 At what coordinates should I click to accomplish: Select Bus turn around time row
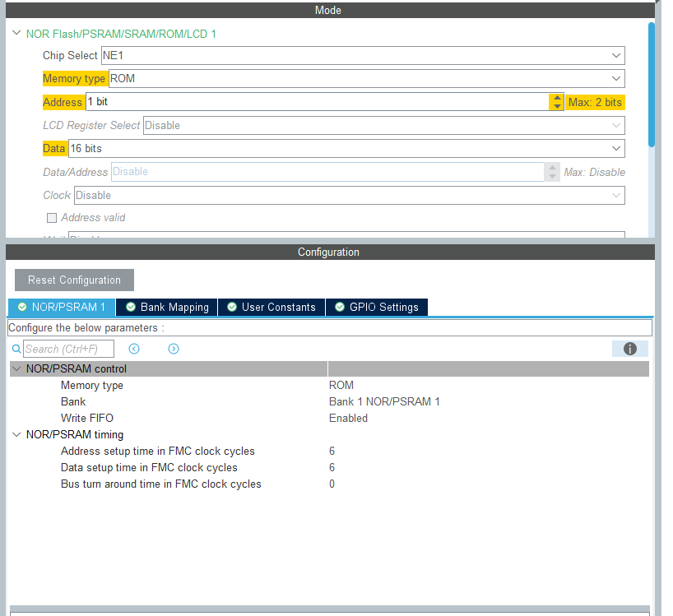[329, 484]
